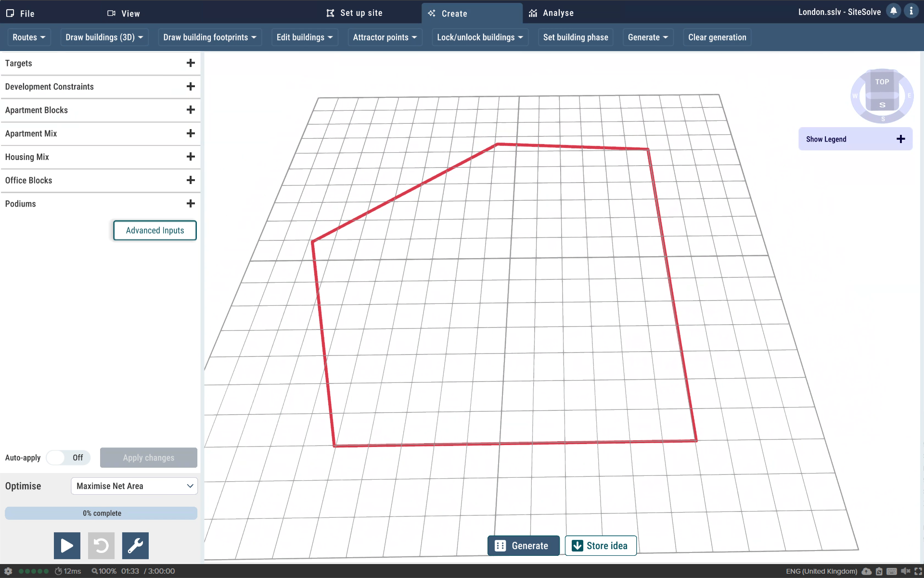924x578 pixels.
Task: Click the Advanced Inputs button
Action: tap(155, 230)
